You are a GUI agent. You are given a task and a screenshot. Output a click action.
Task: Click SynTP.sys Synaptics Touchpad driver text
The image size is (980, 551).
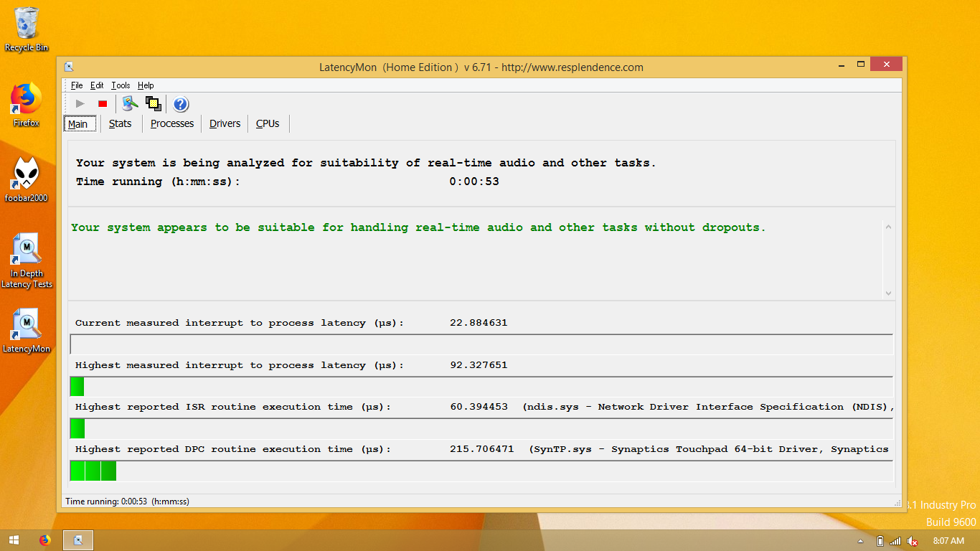point(710,449)
